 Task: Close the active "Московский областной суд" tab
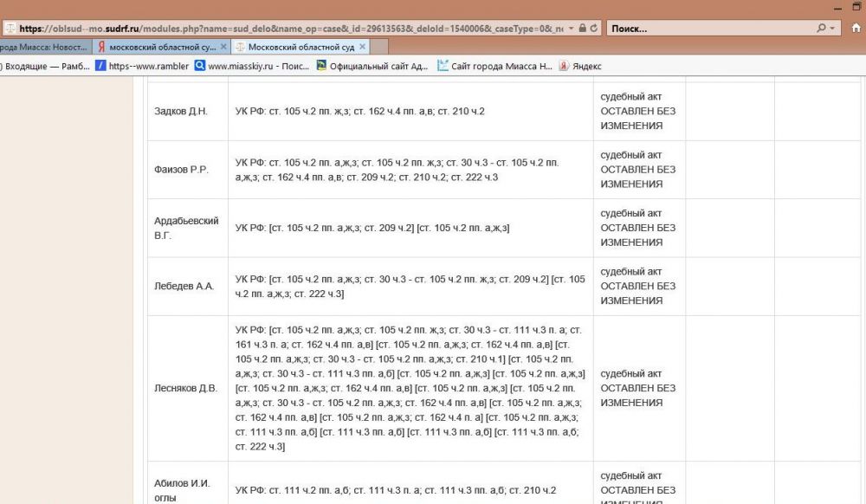pos(363,47)
